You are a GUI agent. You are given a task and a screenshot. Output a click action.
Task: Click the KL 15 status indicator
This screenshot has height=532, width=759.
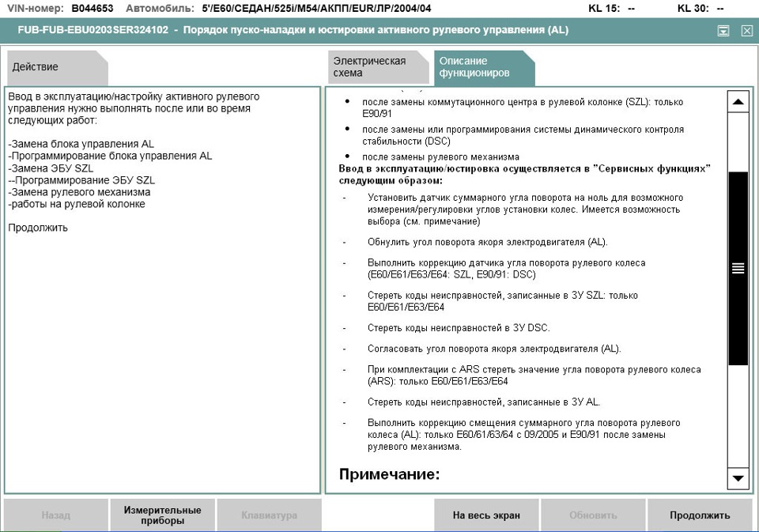611,8
